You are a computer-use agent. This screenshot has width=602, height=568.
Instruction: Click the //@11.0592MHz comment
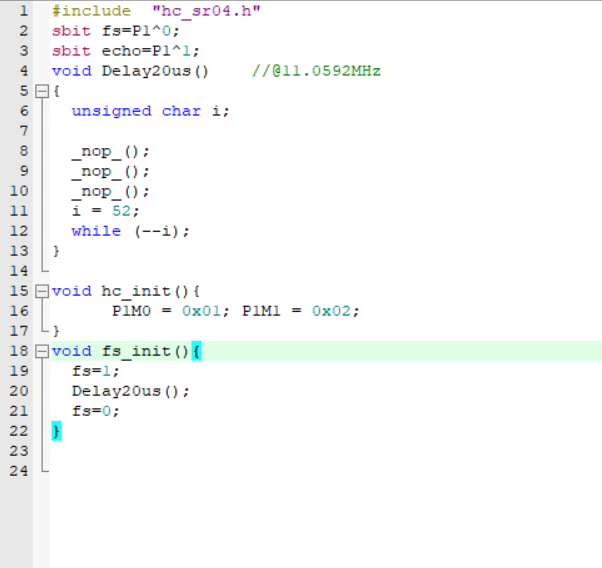coord(316,71)
